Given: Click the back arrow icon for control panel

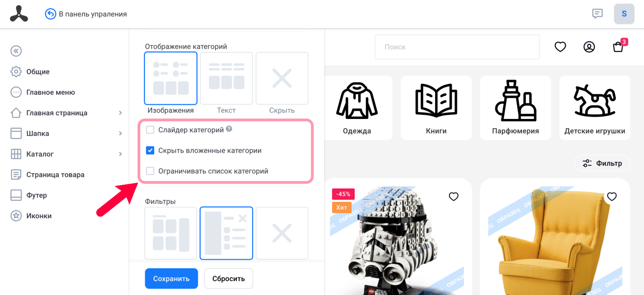Looking at the screenshot, I should pos(50,14).
